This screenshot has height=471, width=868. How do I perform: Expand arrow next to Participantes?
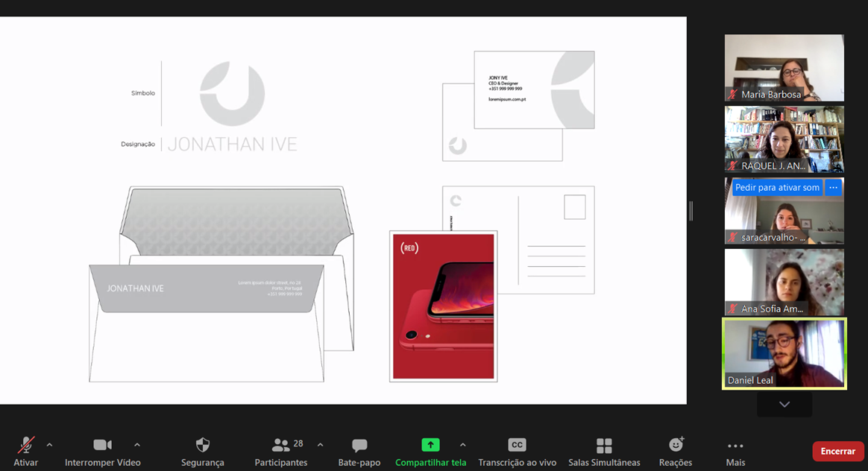pyautogui.click(x=320, y=444)
